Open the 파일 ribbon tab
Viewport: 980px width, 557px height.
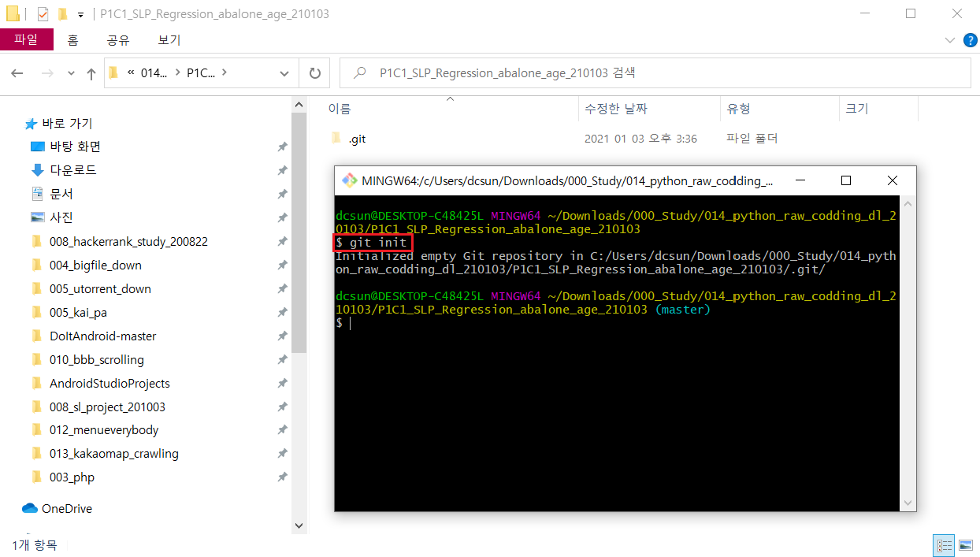(26, 39)
